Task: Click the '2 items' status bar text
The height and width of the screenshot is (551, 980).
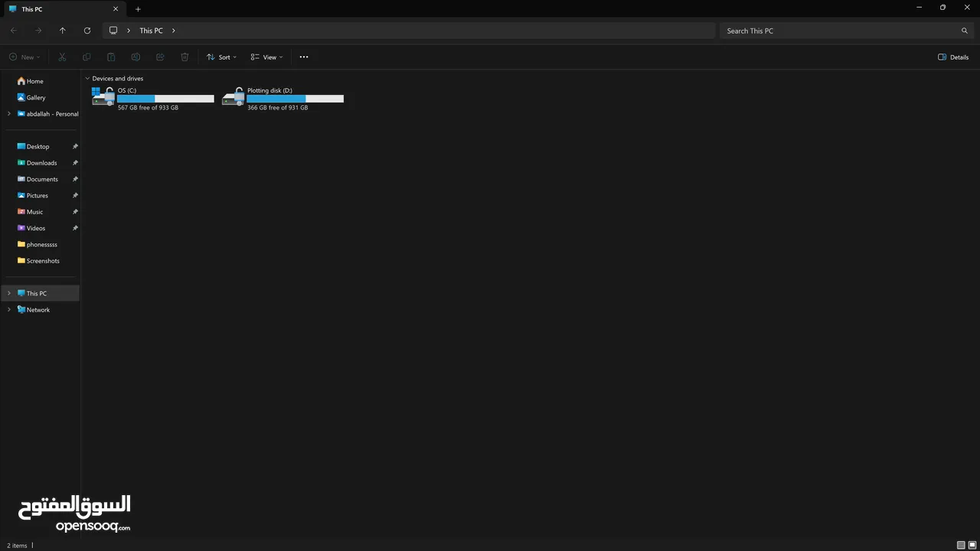Action: pos(17,546)
